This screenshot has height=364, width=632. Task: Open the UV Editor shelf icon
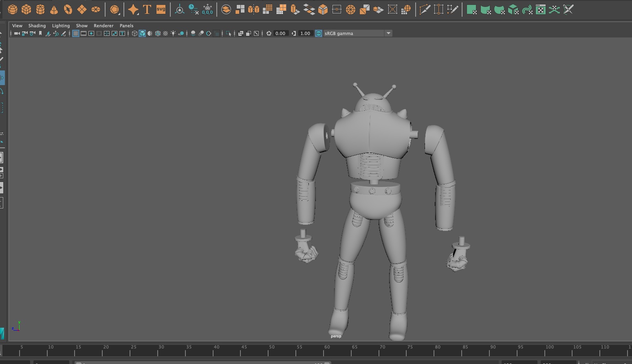coord(541,9)
